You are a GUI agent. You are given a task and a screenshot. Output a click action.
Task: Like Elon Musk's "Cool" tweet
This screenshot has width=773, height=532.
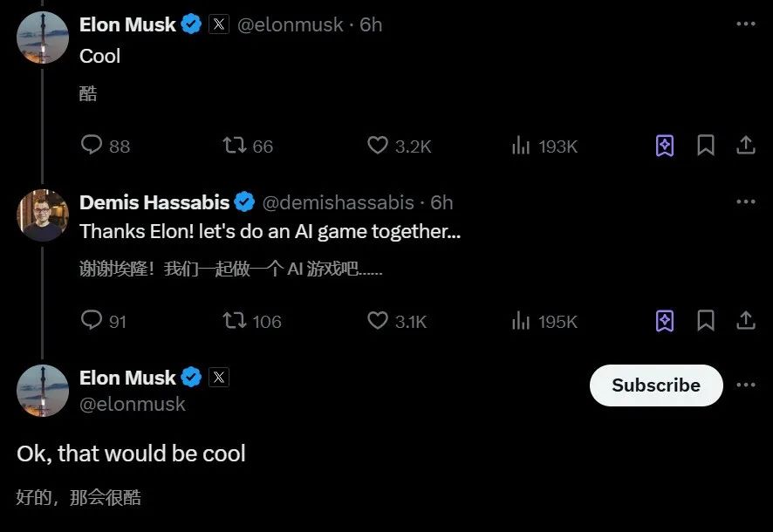tap(377, 146)
